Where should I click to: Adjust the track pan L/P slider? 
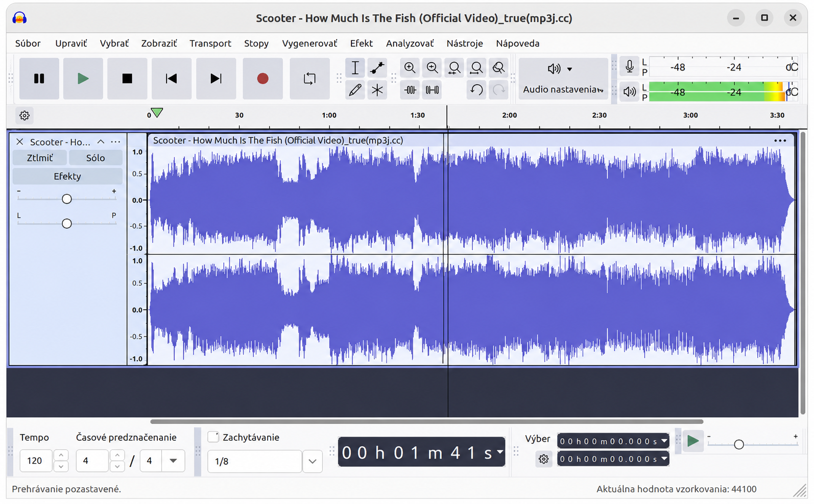(67, 223)
